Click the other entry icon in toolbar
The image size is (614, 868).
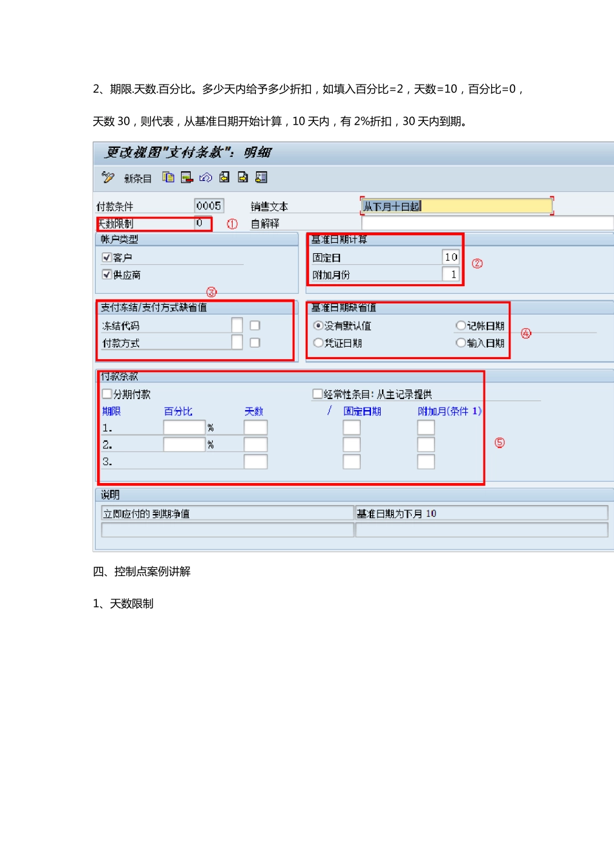[262, 178]
